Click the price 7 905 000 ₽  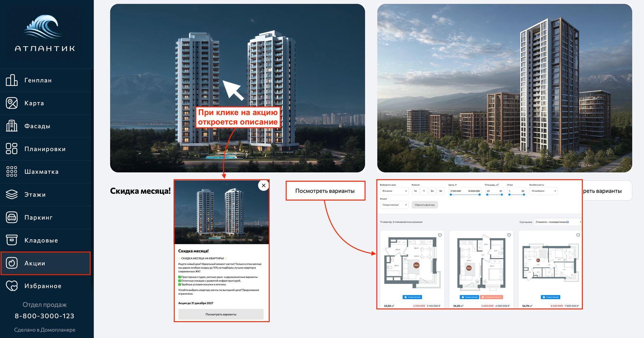pos(571,306)
